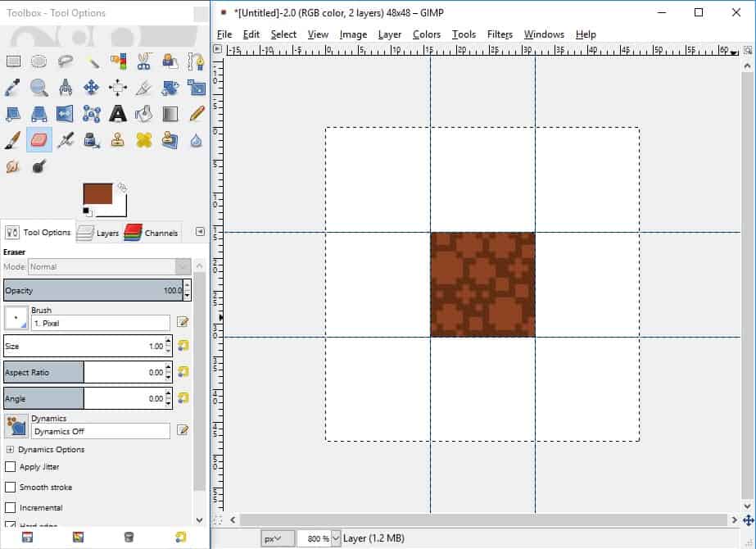Select the Ellipse Select tool
This screenshot has height=549, width=756.
(39, 61)
